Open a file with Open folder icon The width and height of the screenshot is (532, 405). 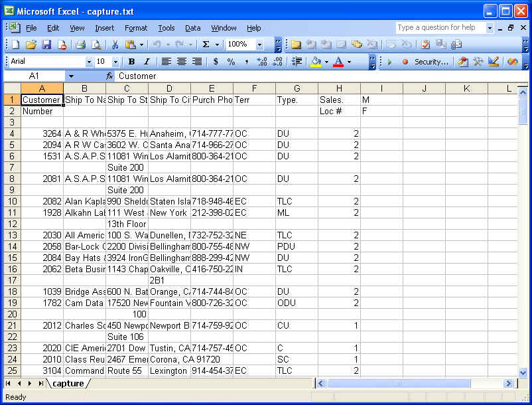[x=31, y=44]
